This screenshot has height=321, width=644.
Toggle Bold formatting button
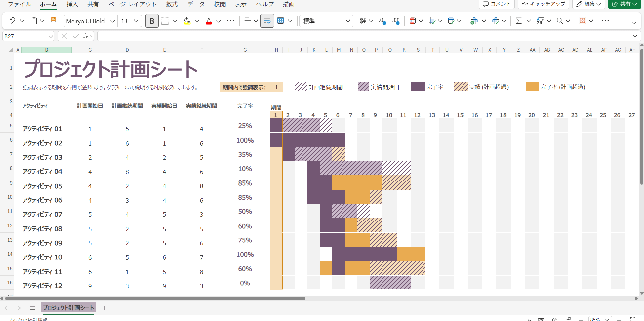coord(152,21)
